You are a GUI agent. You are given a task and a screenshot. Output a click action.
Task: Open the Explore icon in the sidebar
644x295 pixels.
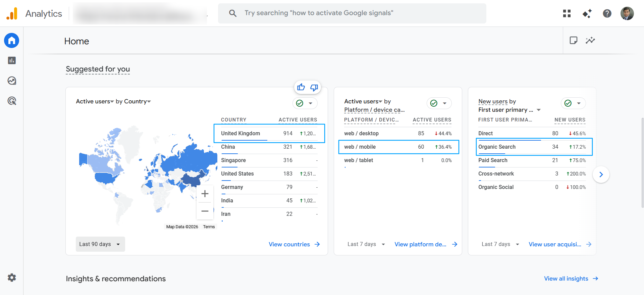click(x=12, y=81)
